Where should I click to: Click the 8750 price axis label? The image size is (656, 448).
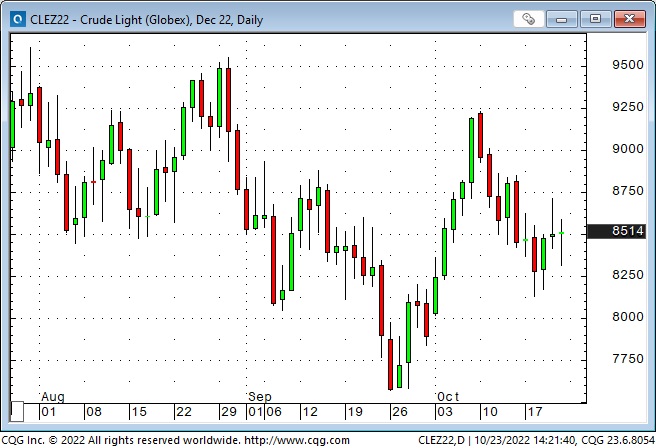[628, 191]
